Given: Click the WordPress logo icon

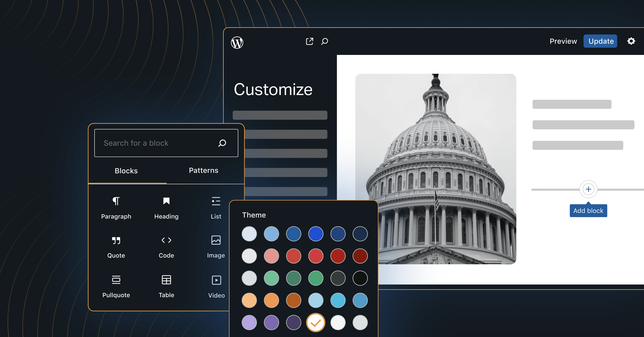Looking at the screenshot, I should tap(237, 42).
